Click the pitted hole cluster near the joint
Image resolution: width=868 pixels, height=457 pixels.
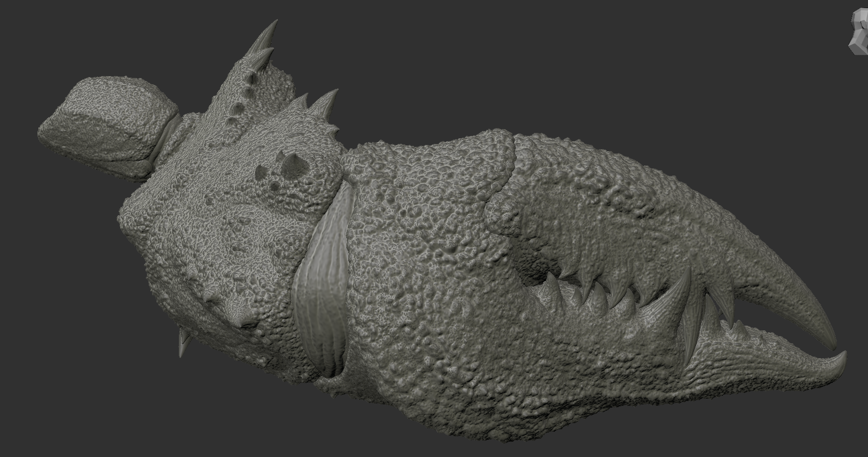point(280,172)
